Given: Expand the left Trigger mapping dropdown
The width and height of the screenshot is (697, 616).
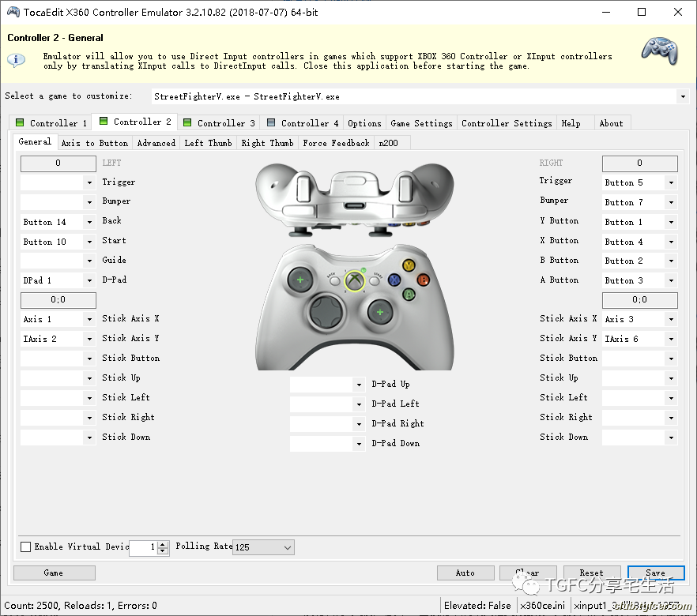Looking at the screenshot, I should [x=90, y=182].
